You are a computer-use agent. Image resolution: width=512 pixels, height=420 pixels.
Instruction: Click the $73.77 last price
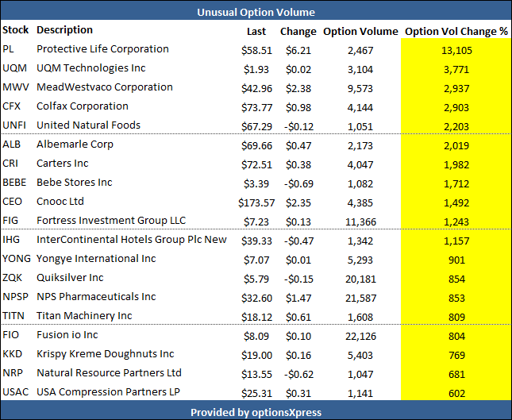256,107
